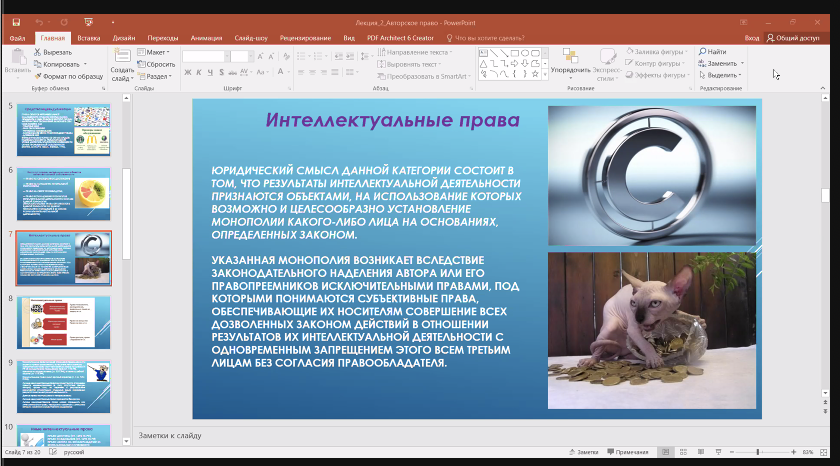Find text with Найти

pos(712,51)
